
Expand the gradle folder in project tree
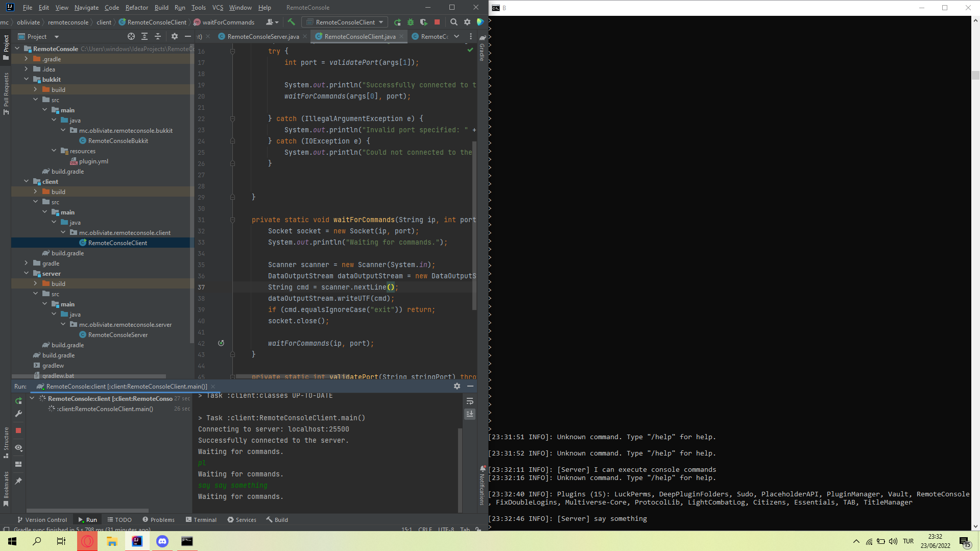pyautogui.click(x=27, y=263)
